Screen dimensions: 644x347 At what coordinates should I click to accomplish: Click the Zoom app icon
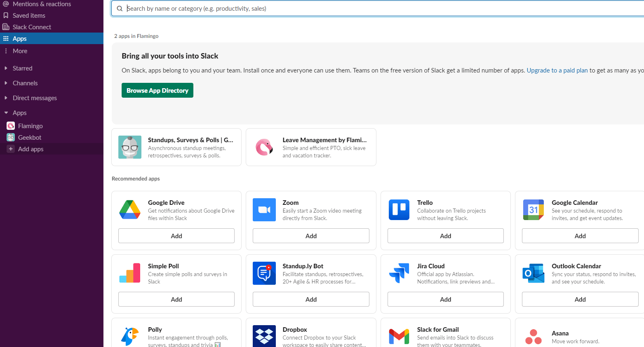(264, 210)
